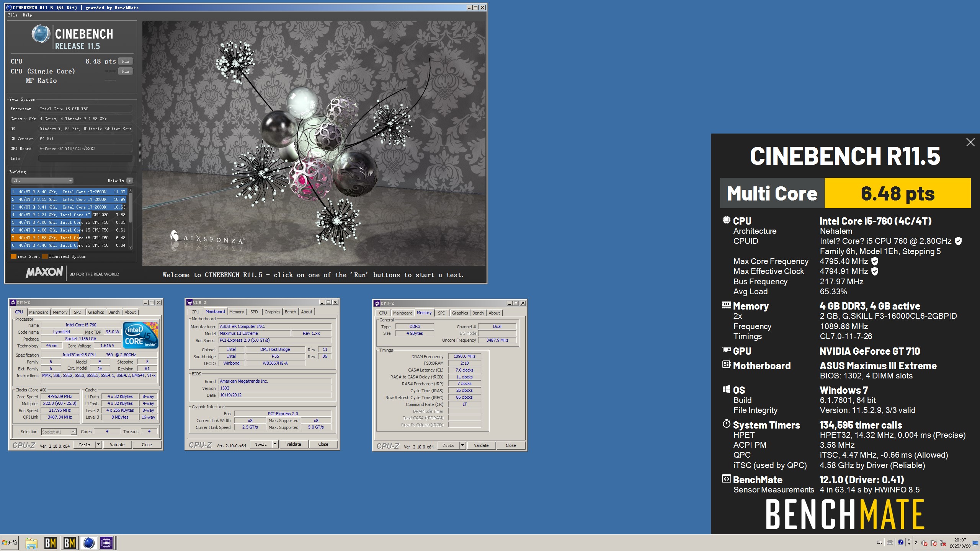Click the Maxon logo in Cinebench
The image size is (980, 551).
44,272
